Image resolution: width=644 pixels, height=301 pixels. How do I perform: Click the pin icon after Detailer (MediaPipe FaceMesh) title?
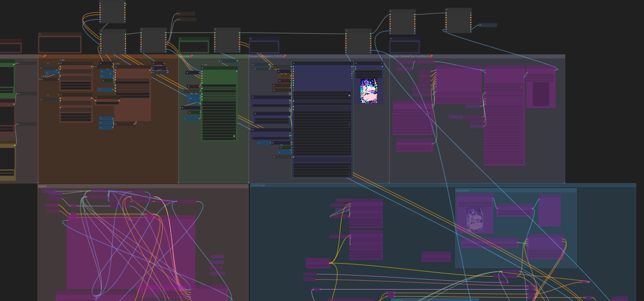(431, 56)
